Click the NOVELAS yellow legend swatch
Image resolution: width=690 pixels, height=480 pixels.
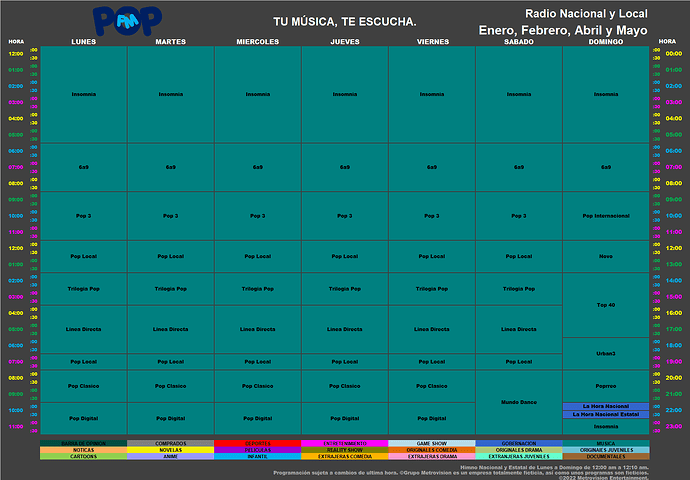(x=171, y=450)
